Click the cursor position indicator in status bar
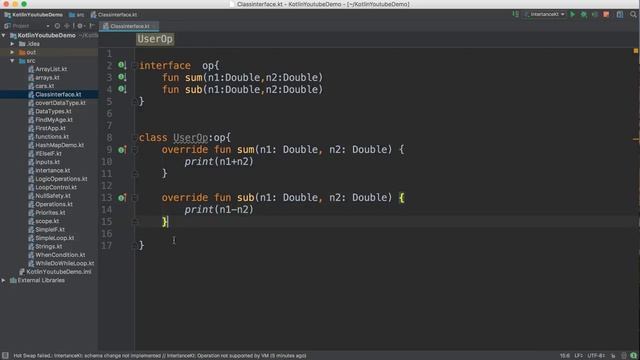The image size is (640, 360). click(x=564, y=356)
